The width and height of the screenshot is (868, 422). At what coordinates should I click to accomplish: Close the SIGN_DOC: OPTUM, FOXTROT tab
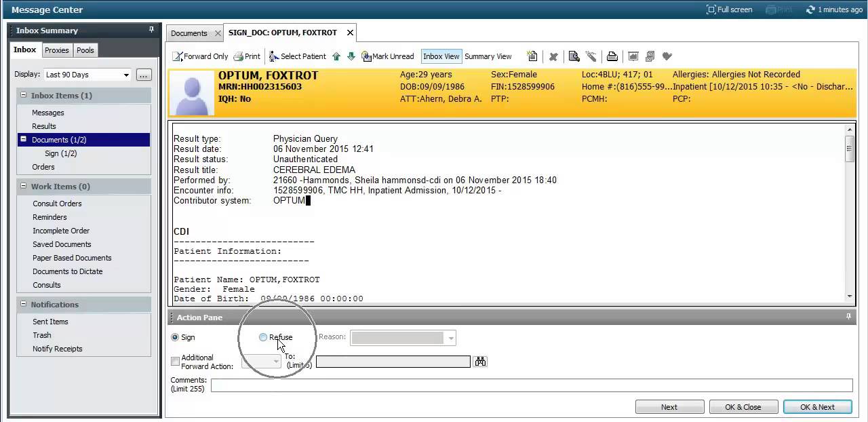point(351,33)
